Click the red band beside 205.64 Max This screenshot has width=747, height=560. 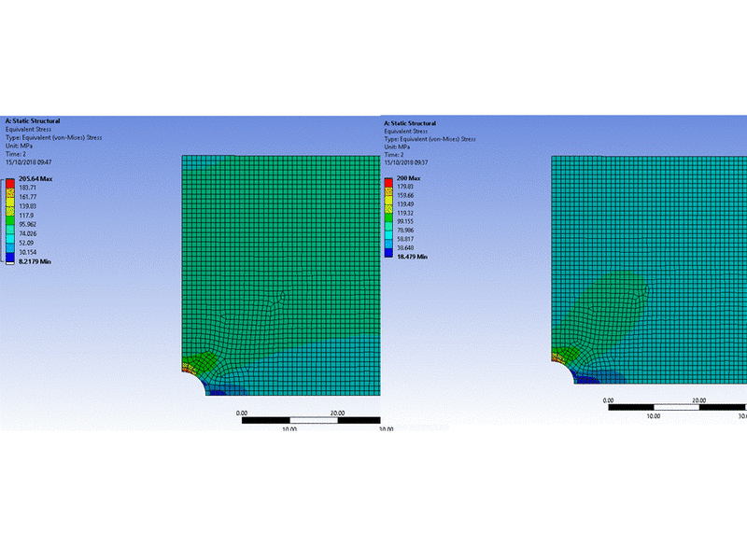point(10,184)
